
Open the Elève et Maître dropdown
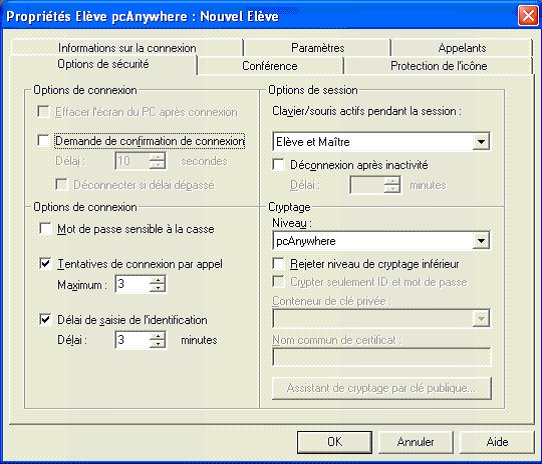[481, 141]
